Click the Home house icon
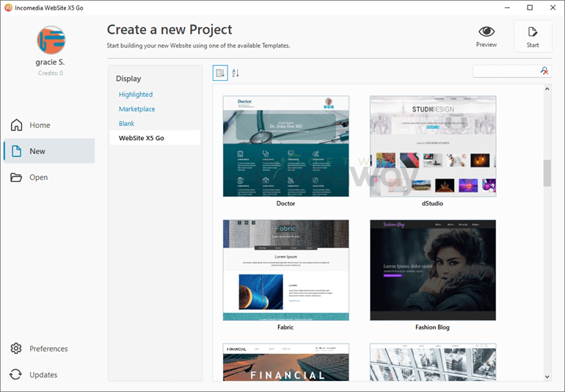Screen dimensions: 565x392 click(x=17, y=125)
